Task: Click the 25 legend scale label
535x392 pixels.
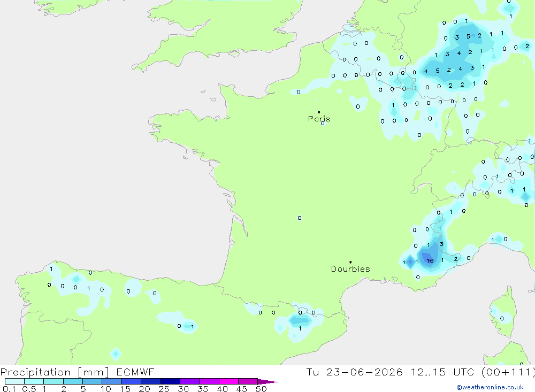Action: (x=164, y=389)
